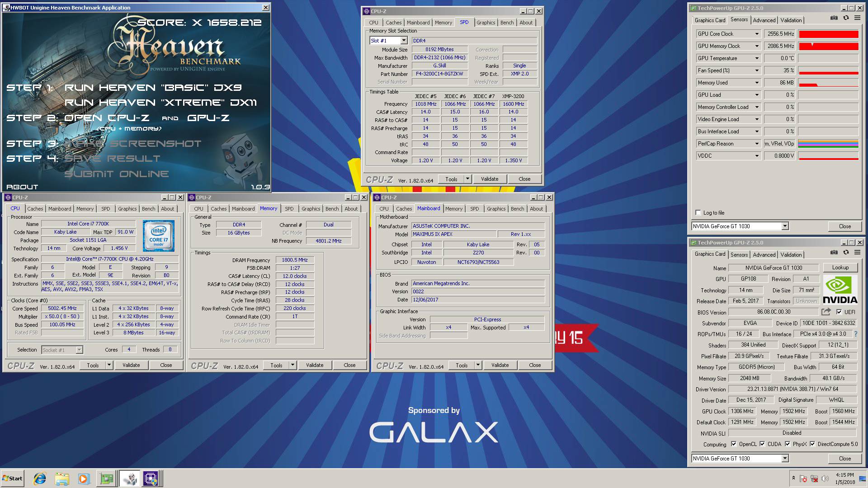Click the PerfCap Reason multicolor graph
The height and width of the screenshot is (488, 868).
click(828, 144)
